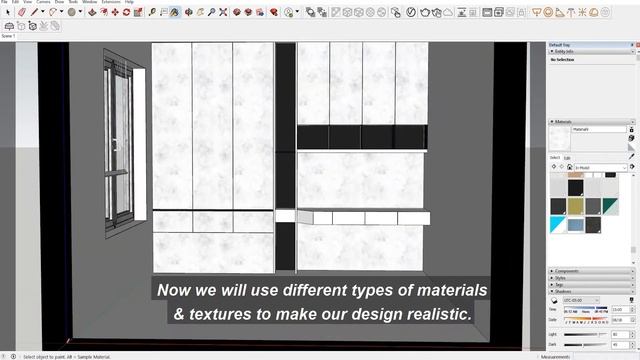Pick the cyan blue triangle swatch
This screenshot has width=640, height=360.
click(558, 225)
